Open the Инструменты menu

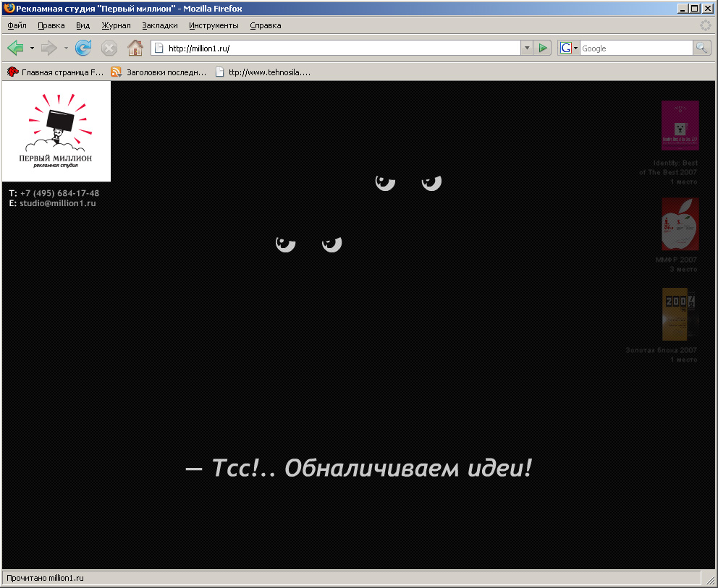(x=214, y=25)
